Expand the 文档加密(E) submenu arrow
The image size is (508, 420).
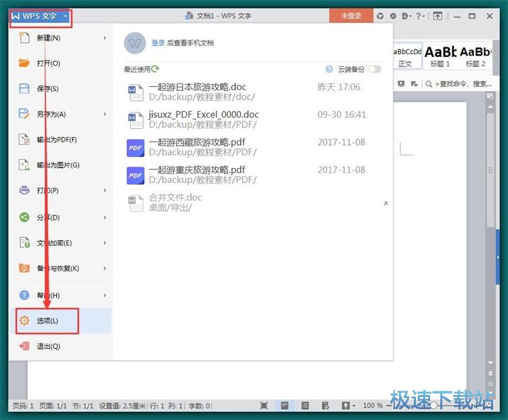[104, 243]
